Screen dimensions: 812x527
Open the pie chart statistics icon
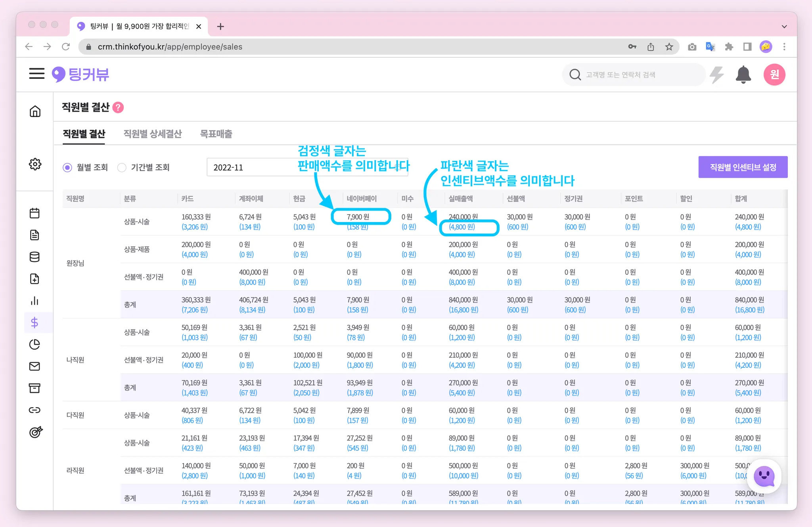pyautogui.click(x=34, y=344)
